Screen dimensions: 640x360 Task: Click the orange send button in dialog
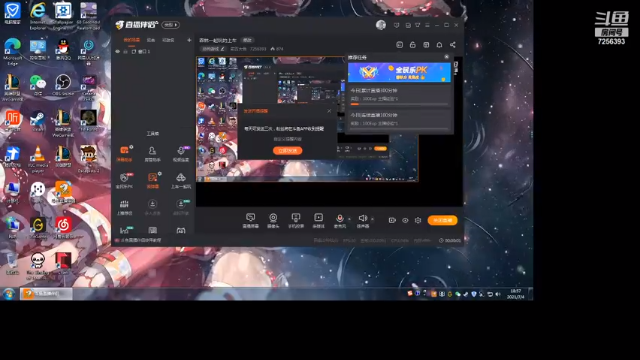(288, 151)
